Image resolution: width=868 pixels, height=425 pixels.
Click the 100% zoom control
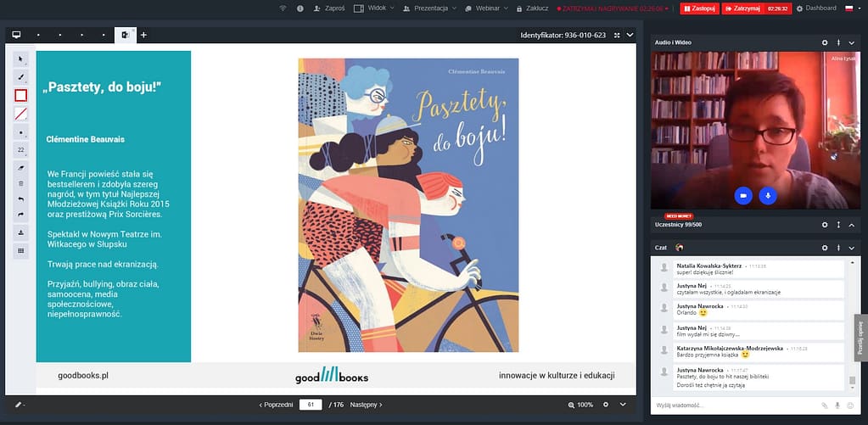tap(580, 405)
